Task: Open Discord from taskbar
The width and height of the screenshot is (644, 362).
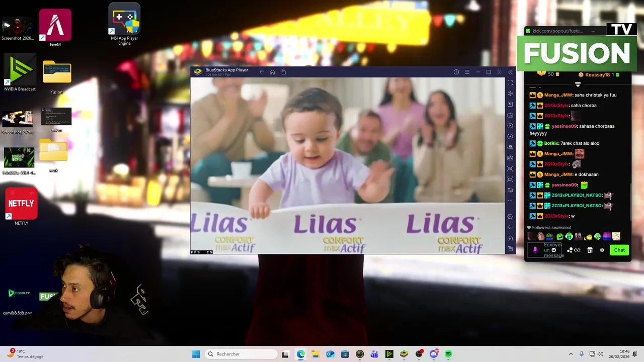Action: point(434,354)
